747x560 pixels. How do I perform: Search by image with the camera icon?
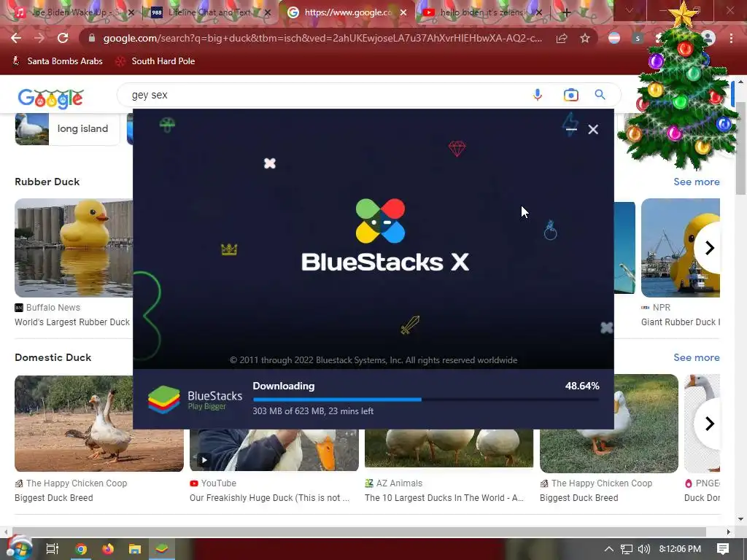pos(570,95)
